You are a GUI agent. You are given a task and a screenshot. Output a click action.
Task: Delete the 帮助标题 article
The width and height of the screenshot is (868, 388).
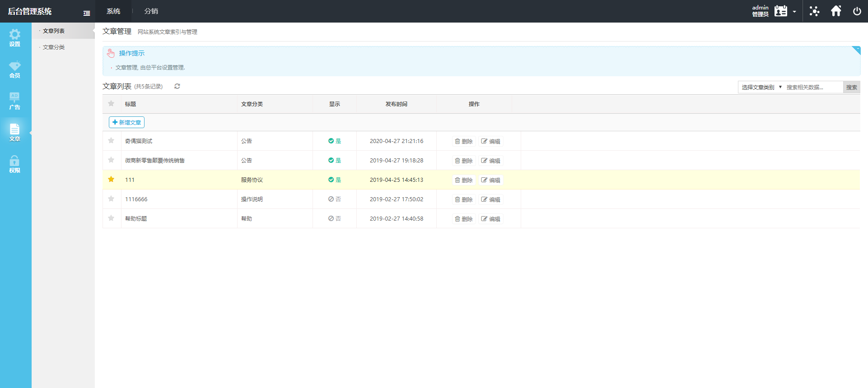point(464,219)
